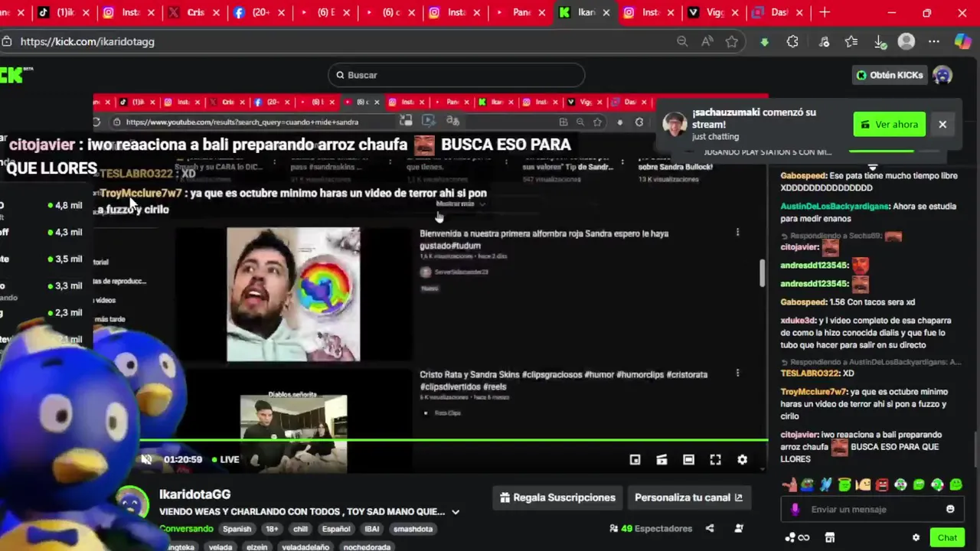
Task: Dismiss the sachauzumaki stream notification
Action: [942, 124]
